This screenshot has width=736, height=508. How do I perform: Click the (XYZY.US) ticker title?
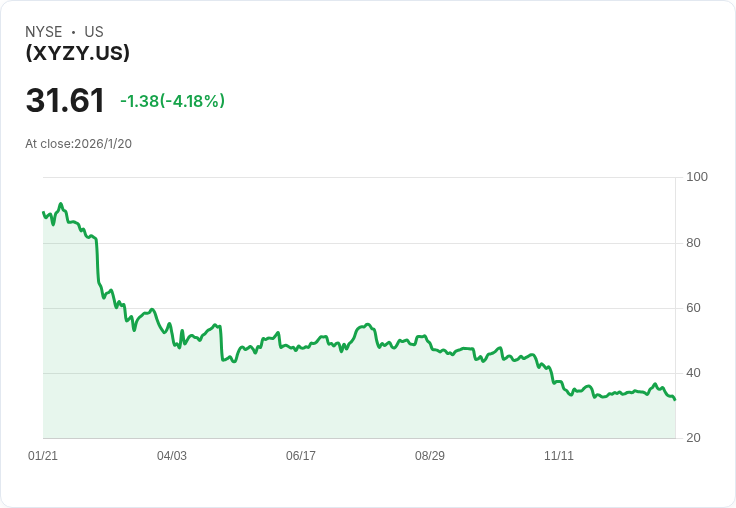(77, 53)
